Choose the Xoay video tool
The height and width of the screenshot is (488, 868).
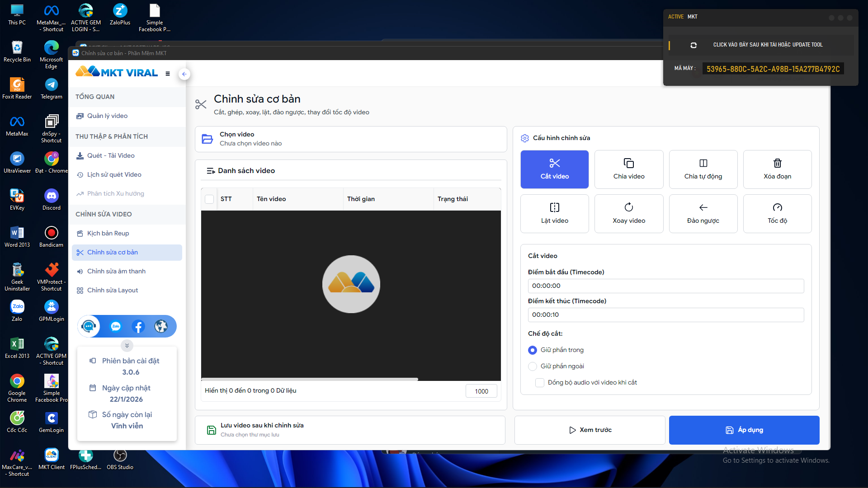pyautogui.click(x=629, y=213)
